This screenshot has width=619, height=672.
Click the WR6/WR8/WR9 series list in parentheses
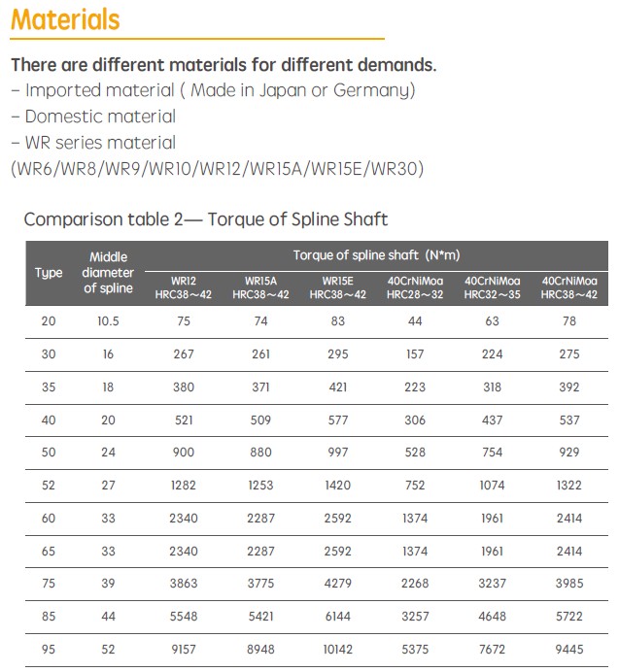(217, 168)
